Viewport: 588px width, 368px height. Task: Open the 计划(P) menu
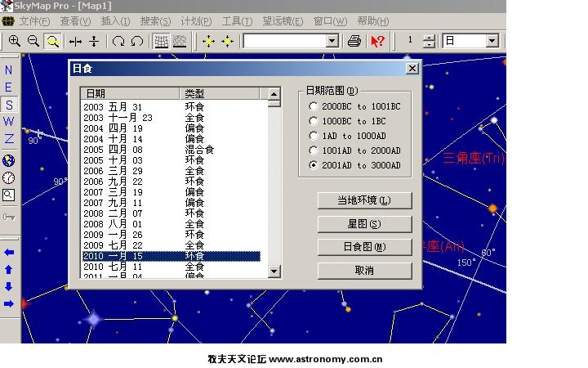pos(196,21)
